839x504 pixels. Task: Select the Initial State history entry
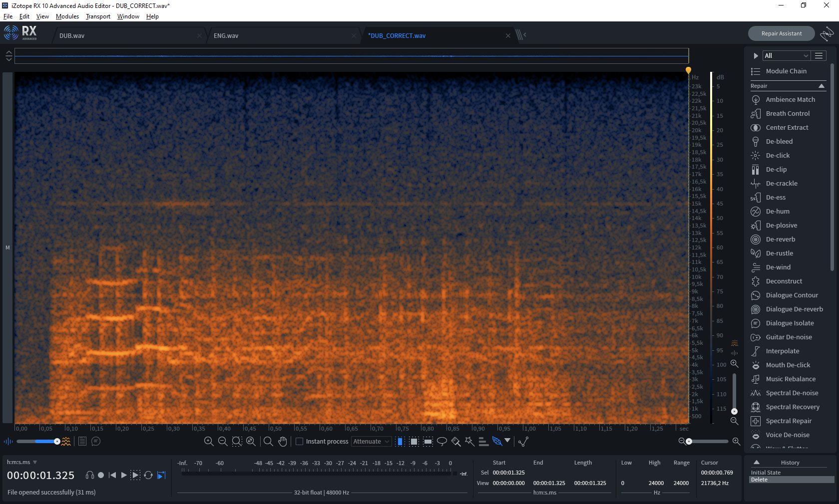tap(792, 473)
